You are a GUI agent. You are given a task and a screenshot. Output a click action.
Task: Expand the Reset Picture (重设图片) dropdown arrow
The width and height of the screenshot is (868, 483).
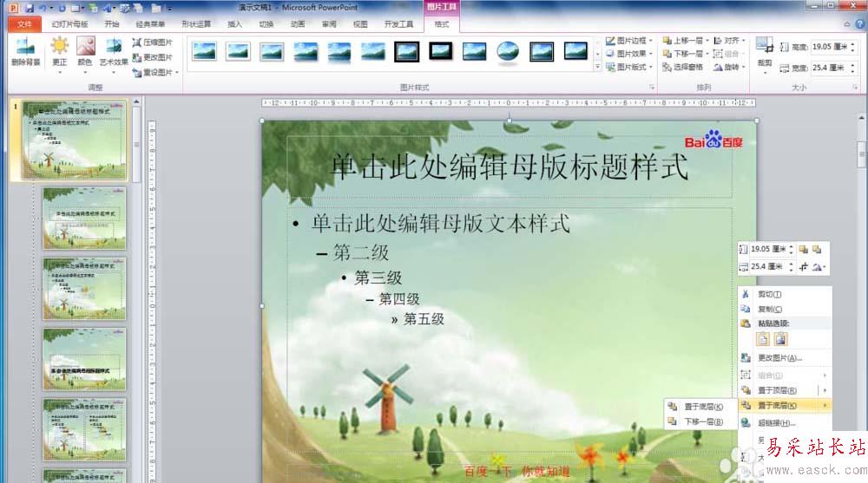coord(177,73)
